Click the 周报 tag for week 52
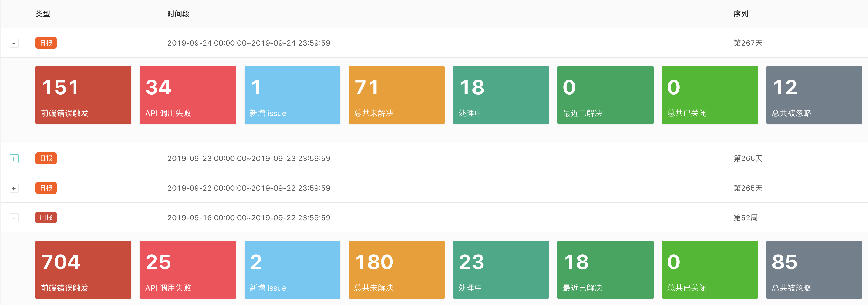Viewport: 868px width, 305px height. (x=46, y=217)
